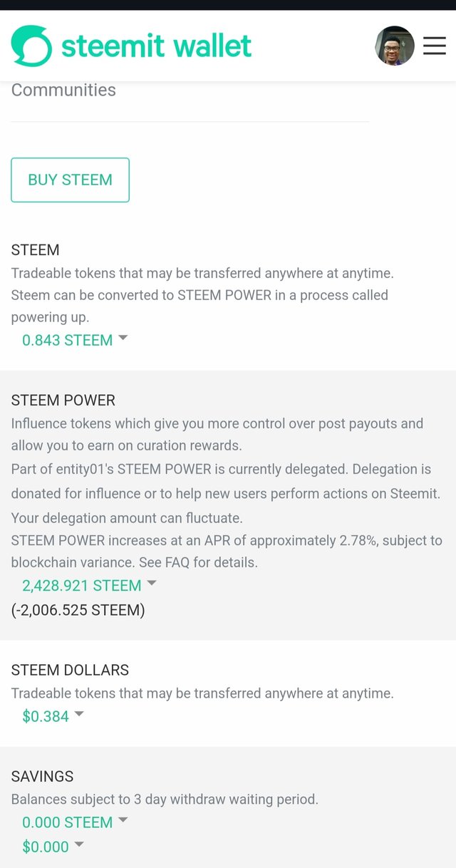Tap the arrow icon next to $0.000
The height and width of the screenshot is (868, 456).
click(x=79, y=844)
